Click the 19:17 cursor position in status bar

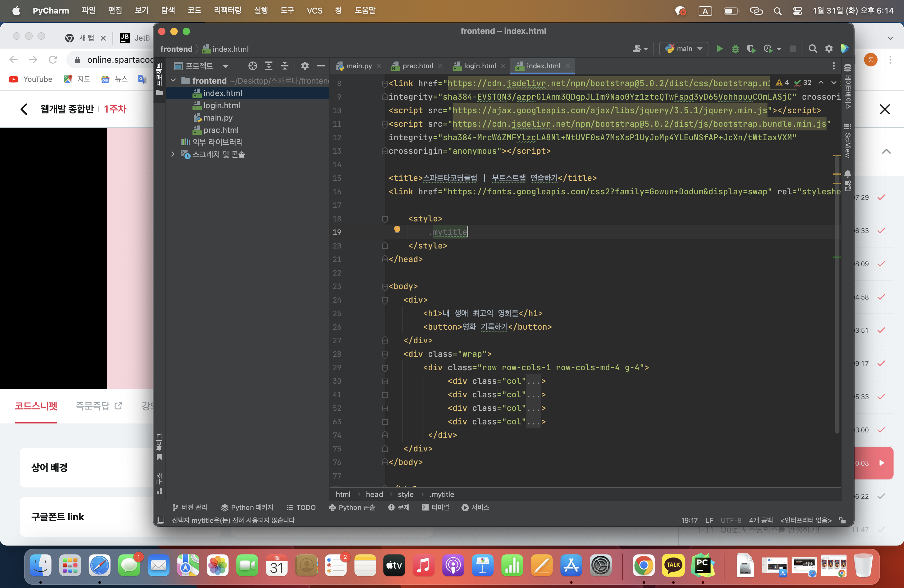pyautogui.click(x=689, y=520)
